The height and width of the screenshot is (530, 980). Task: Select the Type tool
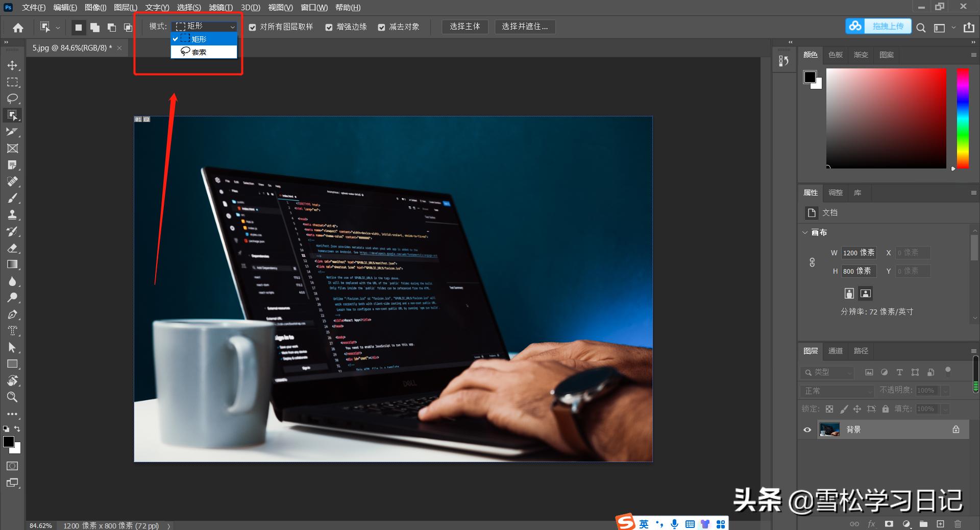click(x=12, y=331)
